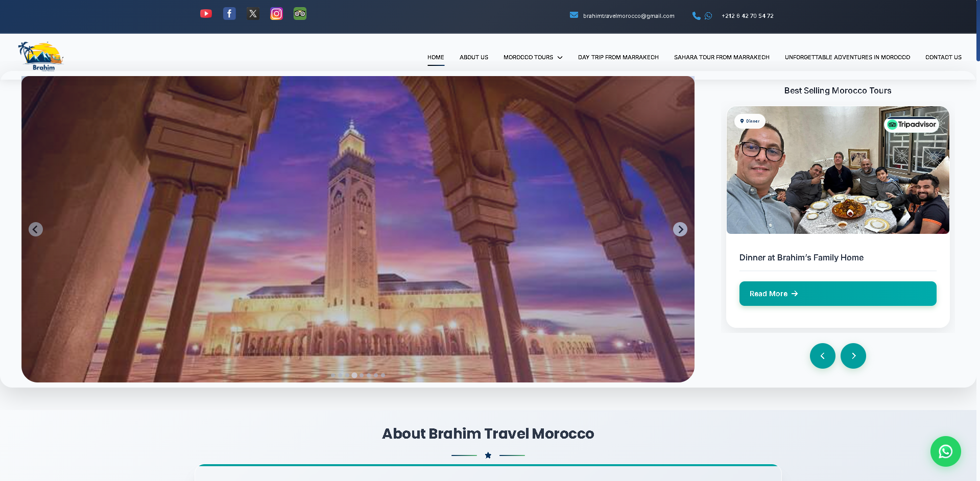Image resolution: width=980 pixels, height=481 pixels.
Task: Click the Brahim logo
Action: [x=41, y=56]
